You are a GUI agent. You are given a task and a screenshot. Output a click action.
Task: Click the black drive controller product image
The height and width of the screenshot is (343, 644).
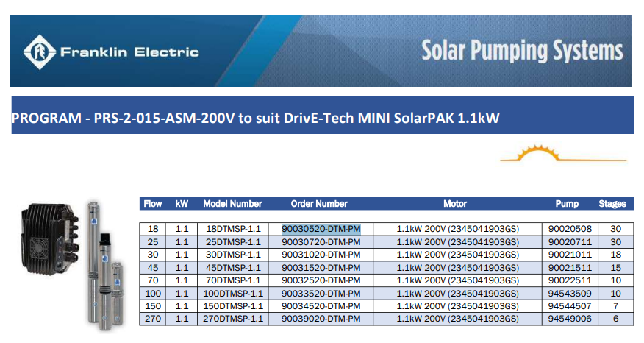click(x=50, y=238)
